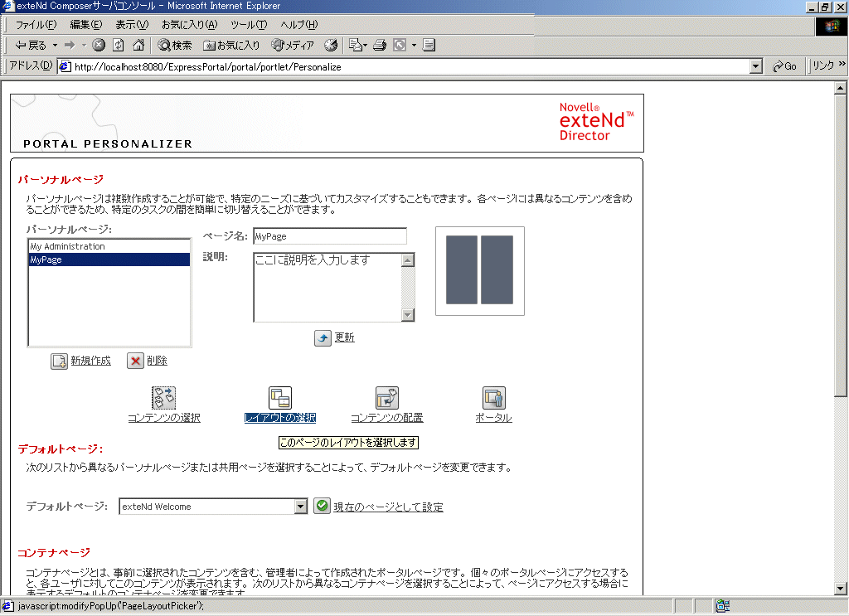Click the Go button
This screenshot has height=616, width=849.
tap(784, 66)
